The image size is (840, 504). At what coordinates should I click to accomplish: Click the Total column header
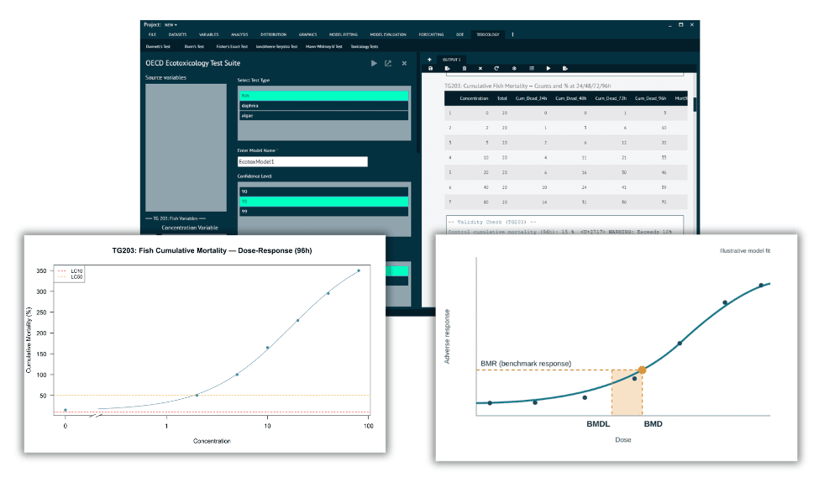click(x=502, y=98)
